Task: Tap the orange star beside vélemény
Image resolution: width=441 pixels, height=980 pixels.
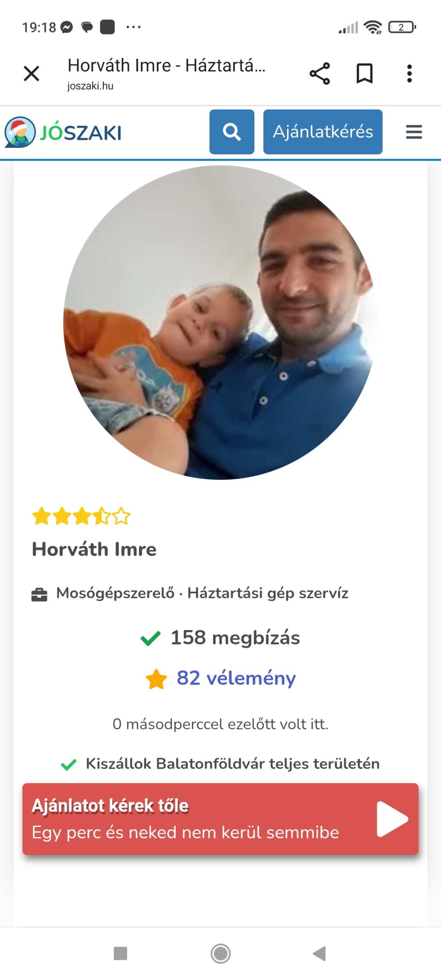Action: [x=156, y=679]
